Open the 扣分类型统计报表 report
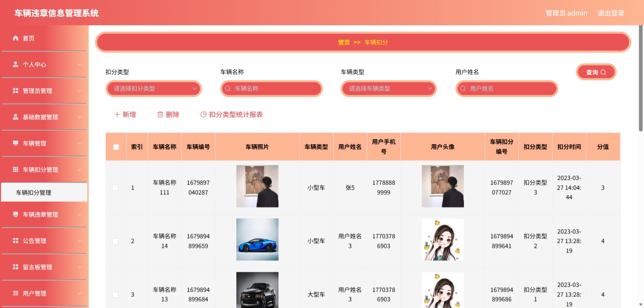The width and height of the screenshot is (644, 308). point(232,115)
